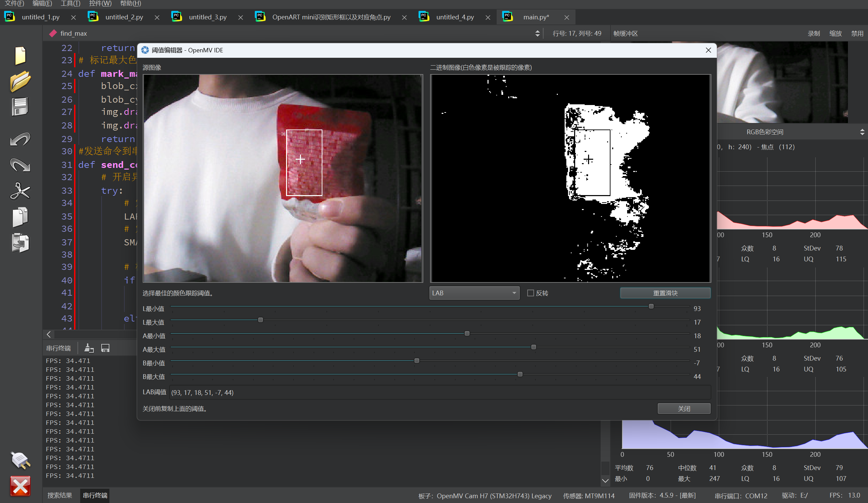Click the A最小值 slider handle
Screen dimensions: 868x503
[x=467, y=333]
